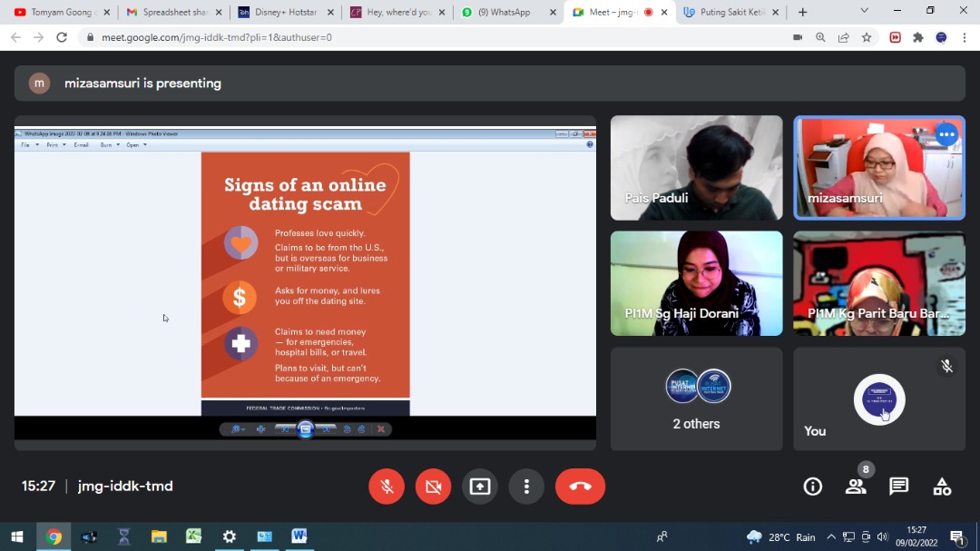980x551 pixels.
Task: Show everyone participants panel
Action: tap(856, 487)
